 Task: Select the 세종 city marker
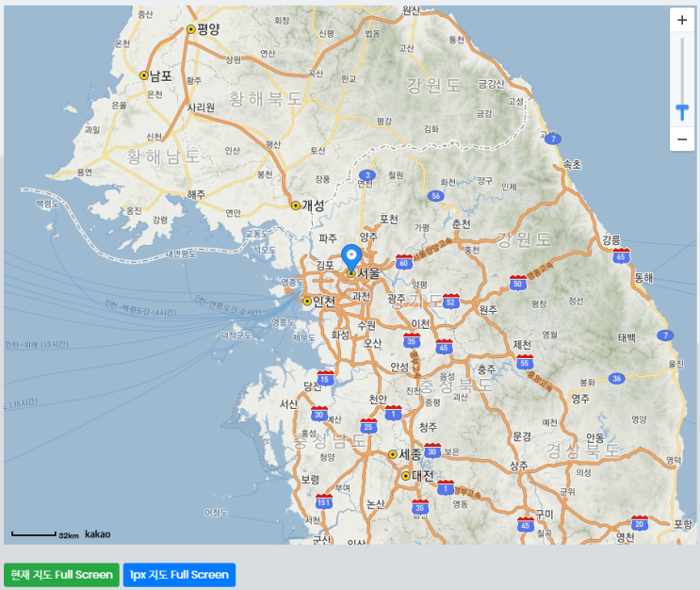click(x=393, y=454)
